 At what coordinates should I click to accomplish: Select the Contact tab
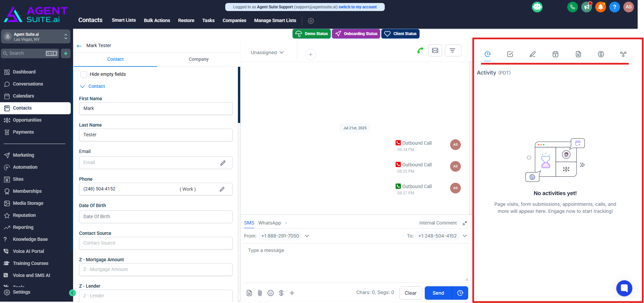(x=115, y=59)
